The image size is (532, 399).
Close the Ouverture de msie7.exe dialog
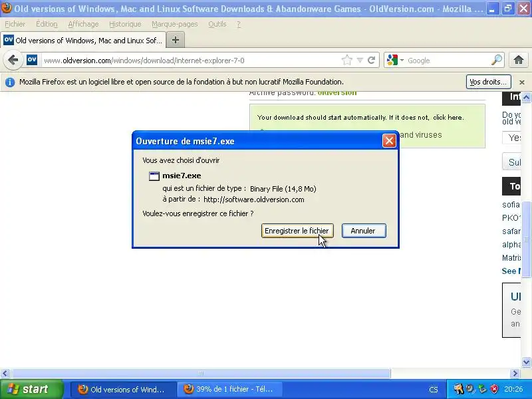(x=389, y=140)
